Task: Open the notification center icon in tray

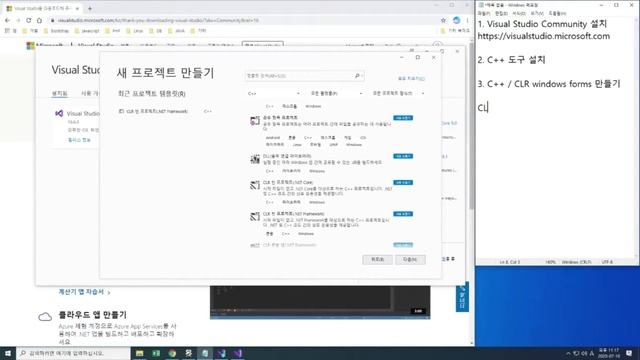Action: [x=629, y=353]
